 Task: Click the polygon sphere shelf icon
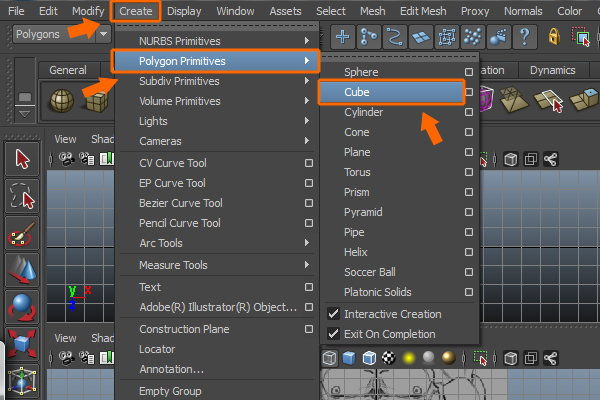[62, 101]
